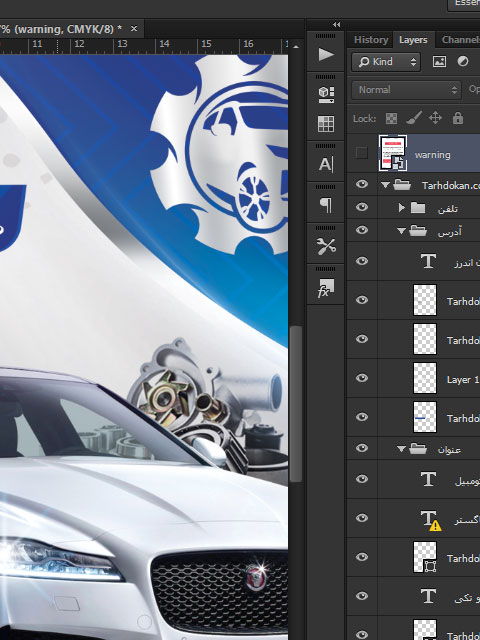
Task: Open the Tool Presets panel icon
Action: pyautogui.click(x=326, y=246)
